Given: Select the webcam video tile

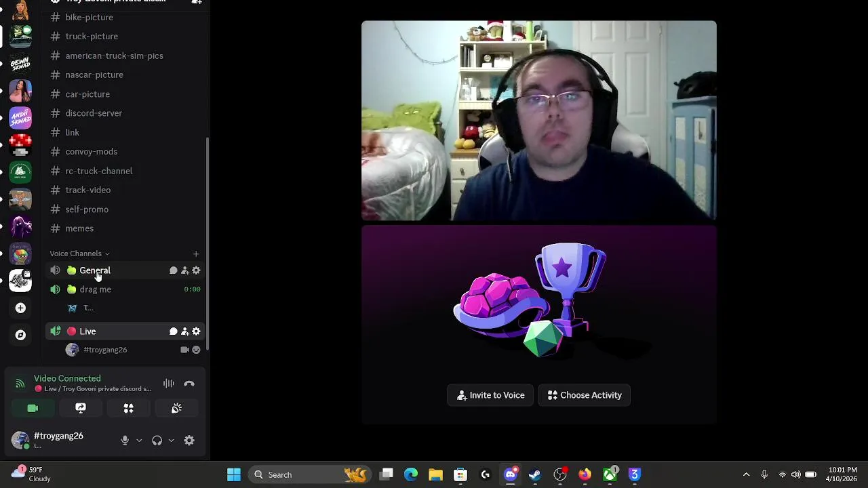Looking at the screenshot, I should click(539, 121).
